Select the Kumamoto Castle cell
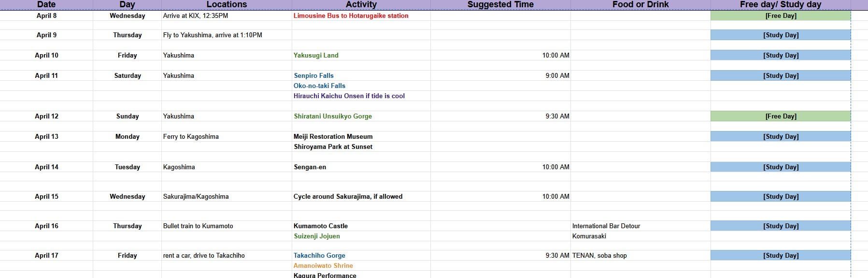Viewport: 868px width, 278px height. [361, 226]
